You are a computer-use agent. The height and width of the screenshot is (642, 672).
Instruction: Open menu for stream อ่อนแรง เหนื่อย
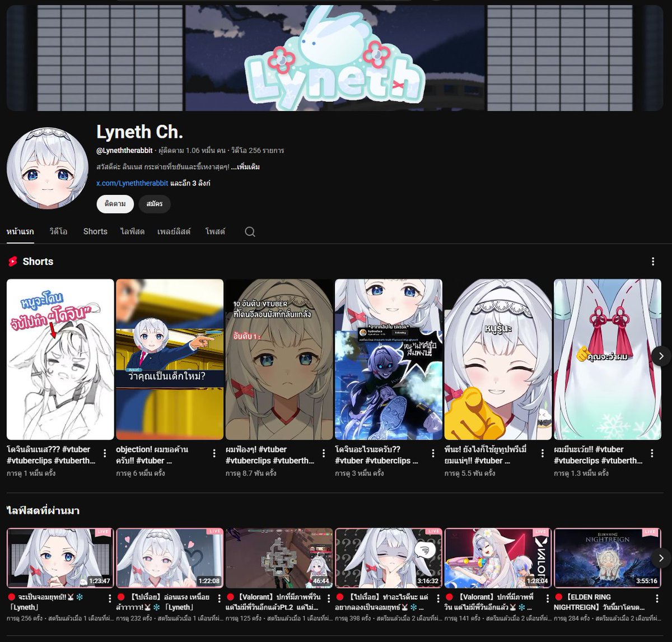pos(219,599)
